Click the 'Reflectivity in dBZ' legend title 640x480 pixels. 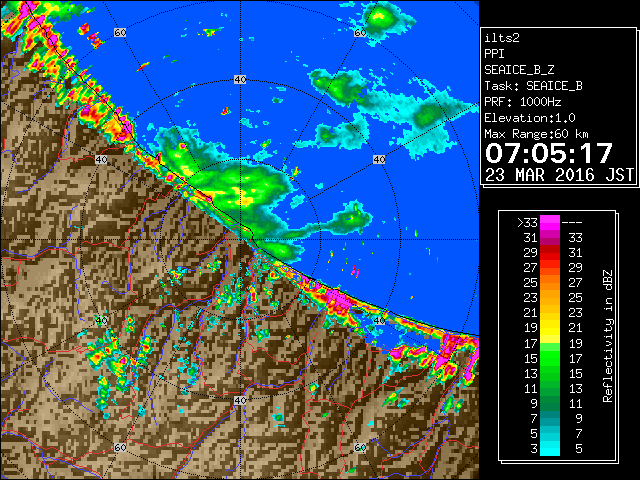pos(608,336)
